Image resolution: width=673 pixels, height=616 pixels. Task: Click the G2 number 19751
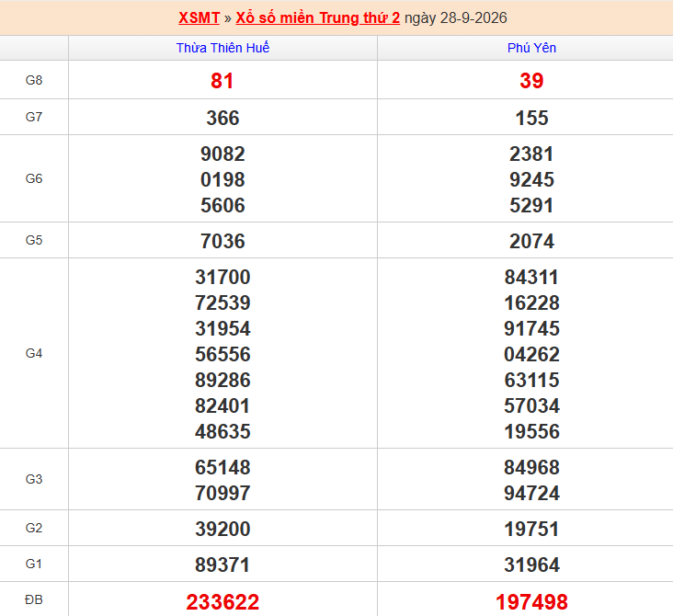[531, 530]
